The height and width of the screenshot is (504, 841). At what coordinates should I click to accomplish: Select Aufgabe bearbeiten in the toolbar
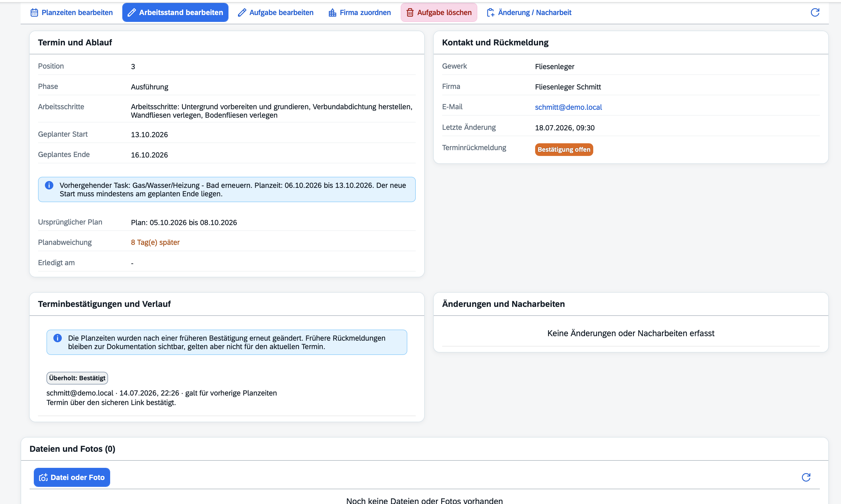pyautogui.click(x=276, y=13)
